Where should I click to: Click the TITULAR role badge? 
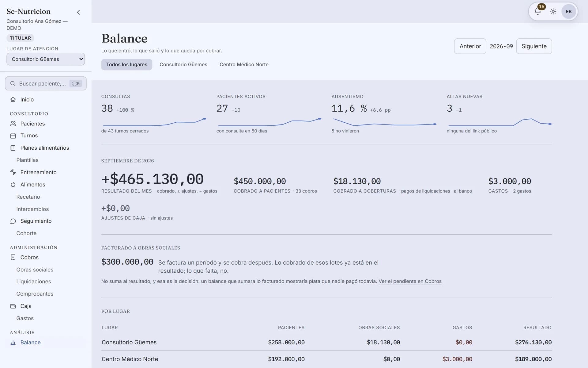20,38
